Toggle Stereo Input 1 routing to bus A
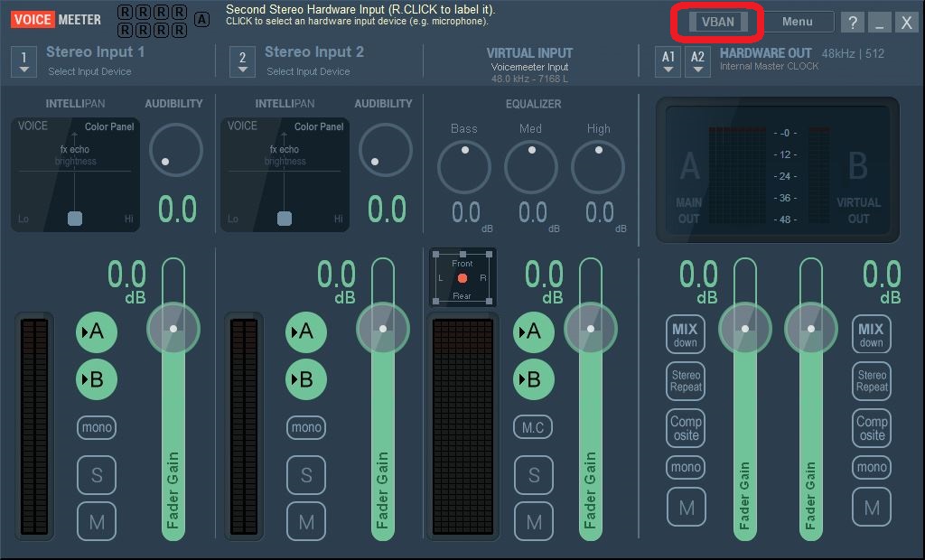The image size is (925, 560). (96, 332)
